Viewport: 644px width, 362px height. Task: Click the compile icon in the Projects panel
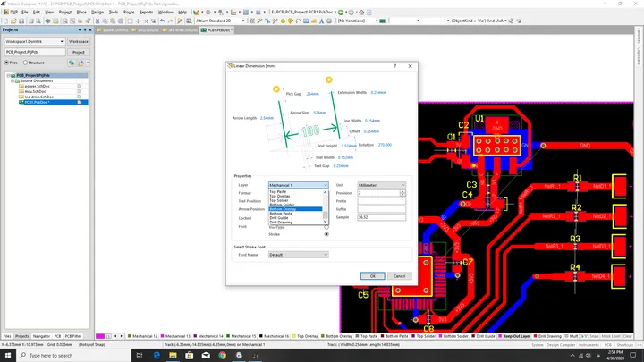pyautogui.click(x=72, y=63)
